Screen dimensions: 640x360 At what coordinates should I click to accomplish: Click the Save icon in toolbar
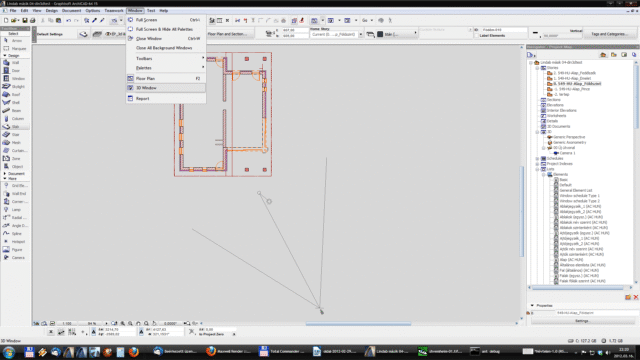click(x=25, y=20)
